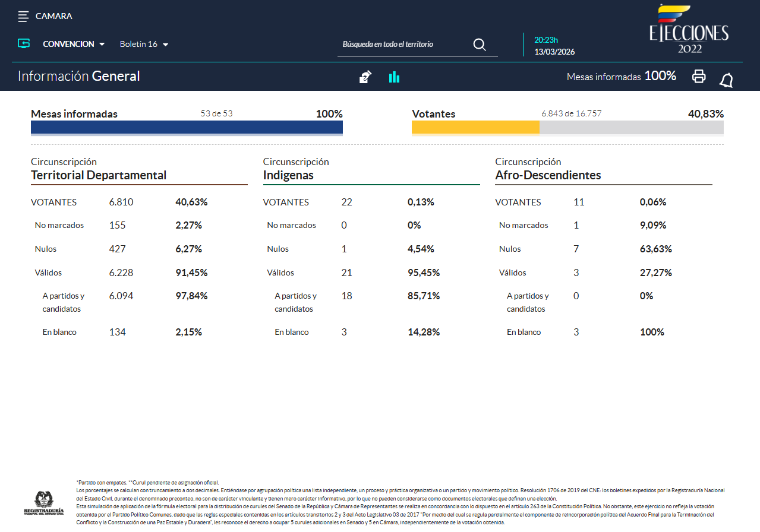The image size is (760, 532).
Task: Select the Indigenas circunscripción heading
Action: click(x=288, y=175)
